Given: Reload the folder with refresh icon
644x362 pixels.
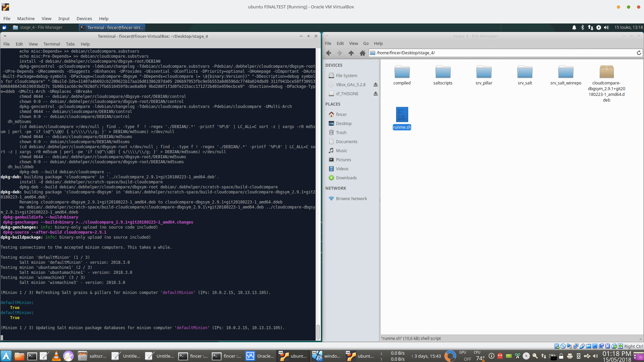Looking at the screenshot, I should pos(639,53).
